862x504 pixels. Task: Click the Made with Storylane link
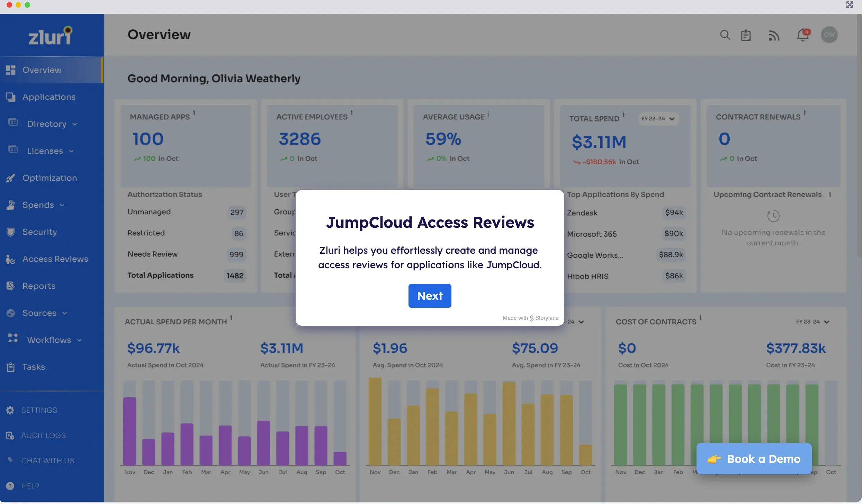[x=530, y=318]
